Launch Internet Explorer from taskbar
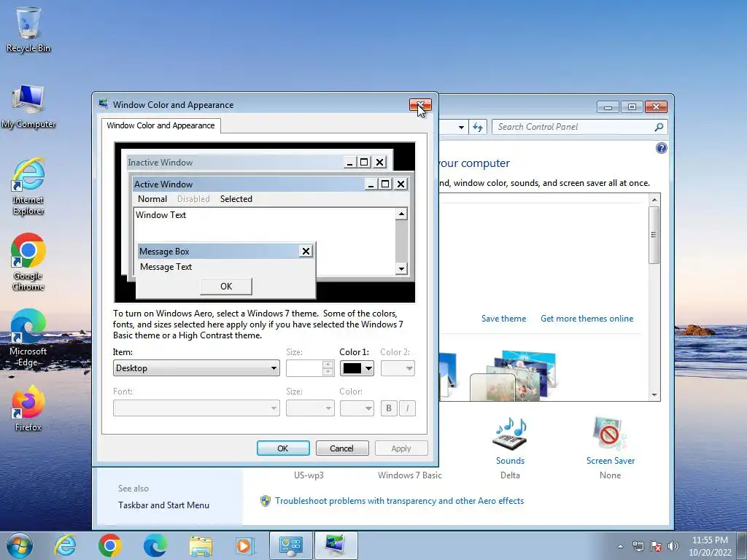The width and height of the screenshot is (747, 560). click(65, 545)
